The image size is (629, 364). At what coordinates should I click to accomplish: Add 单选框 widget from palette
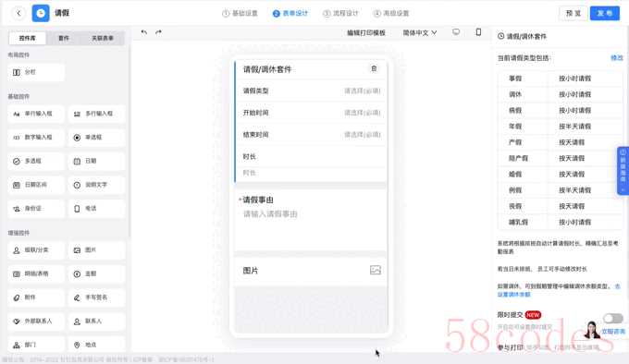coord(97,138)
